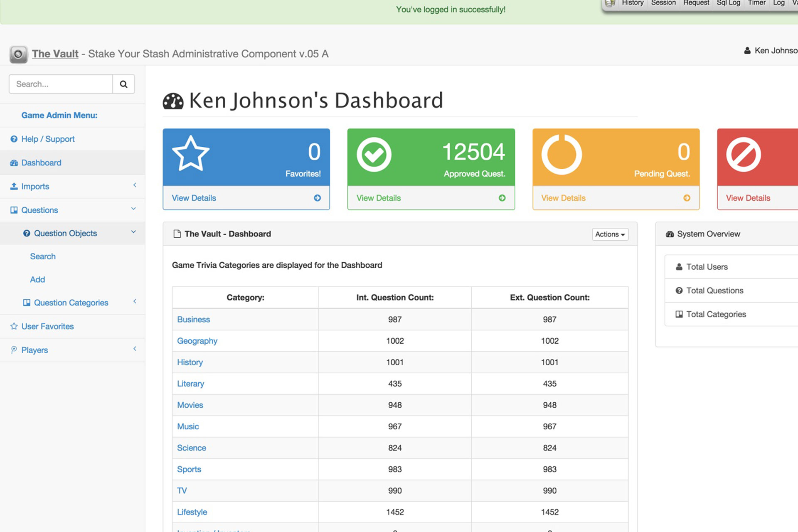The image size is (798, 532).
Task: Click the ban icon on the red card
Action: click(744, 155)
